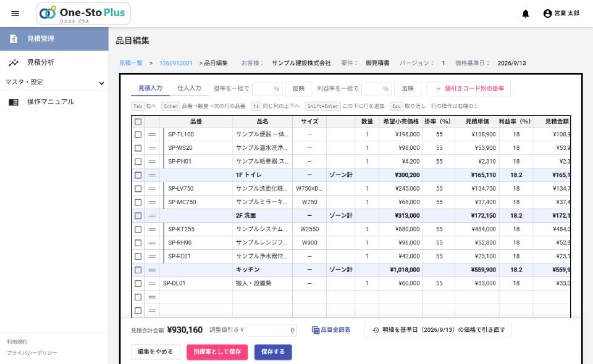Focus the 掛率を一括で percent input
Screen dimensions: 593x364
267,89
